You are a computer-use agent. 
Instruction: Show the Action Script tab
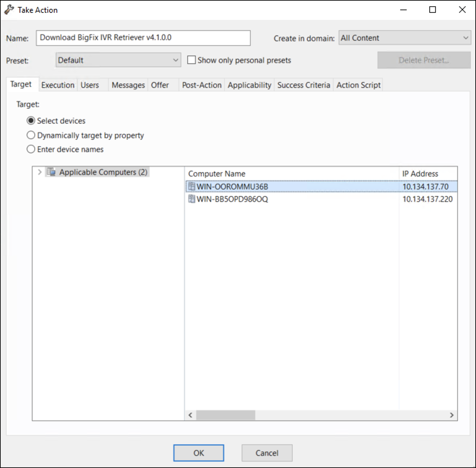pos(358,85)
